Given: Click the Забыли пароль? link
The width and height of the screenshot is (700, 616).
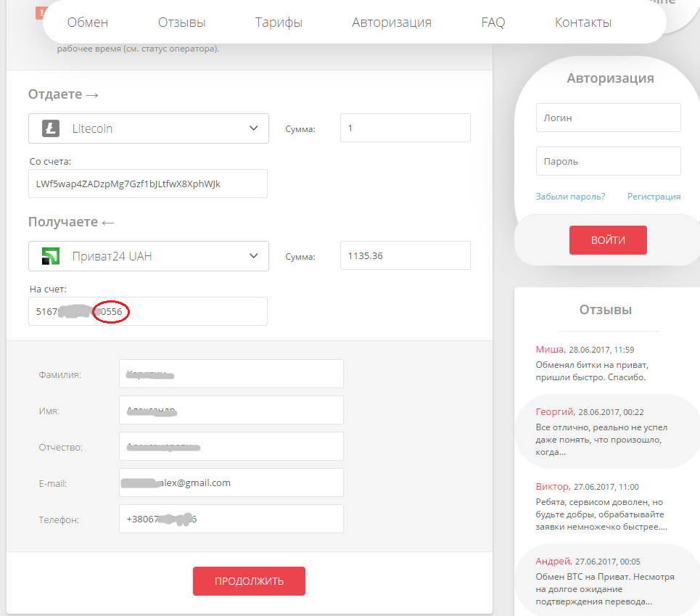Looking at the screenshot, I should [570, 197].
